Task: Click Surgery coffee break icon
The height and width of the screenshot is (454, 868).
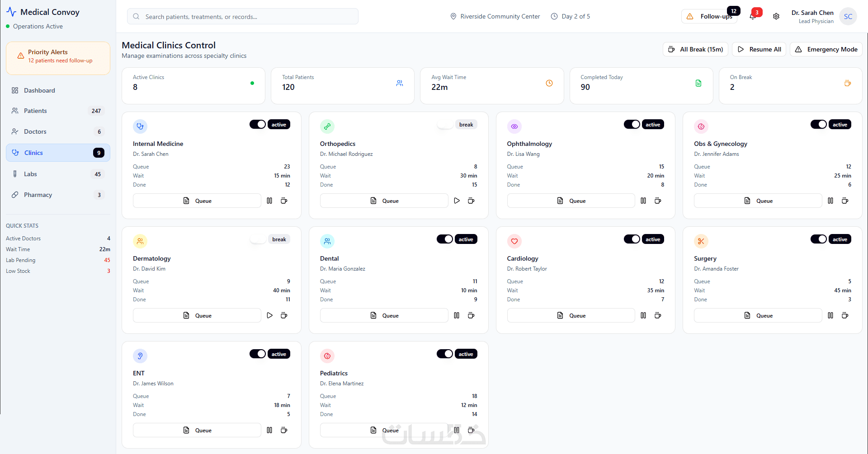Action: click(x=845, y=315)
